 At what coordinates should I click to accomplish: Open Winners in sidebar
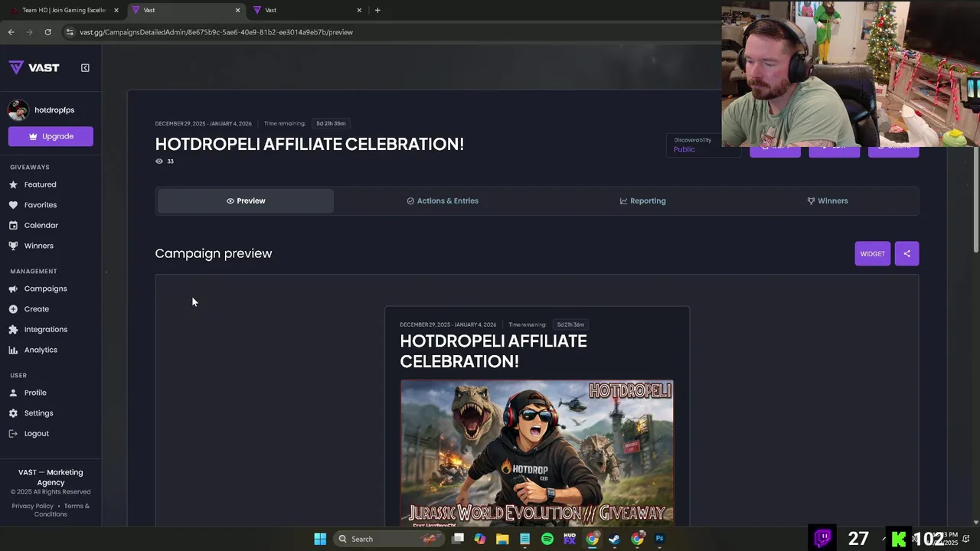[x=31, y=246]
